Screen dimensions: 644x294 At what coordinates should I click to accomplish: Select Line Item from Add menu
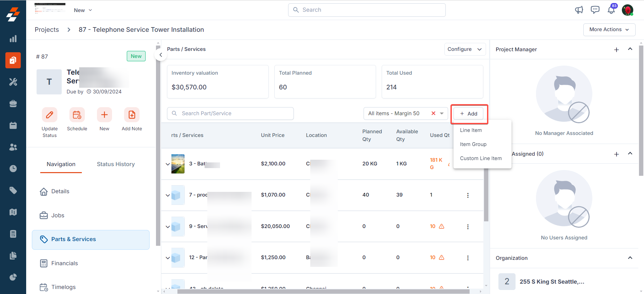point(471,130)
